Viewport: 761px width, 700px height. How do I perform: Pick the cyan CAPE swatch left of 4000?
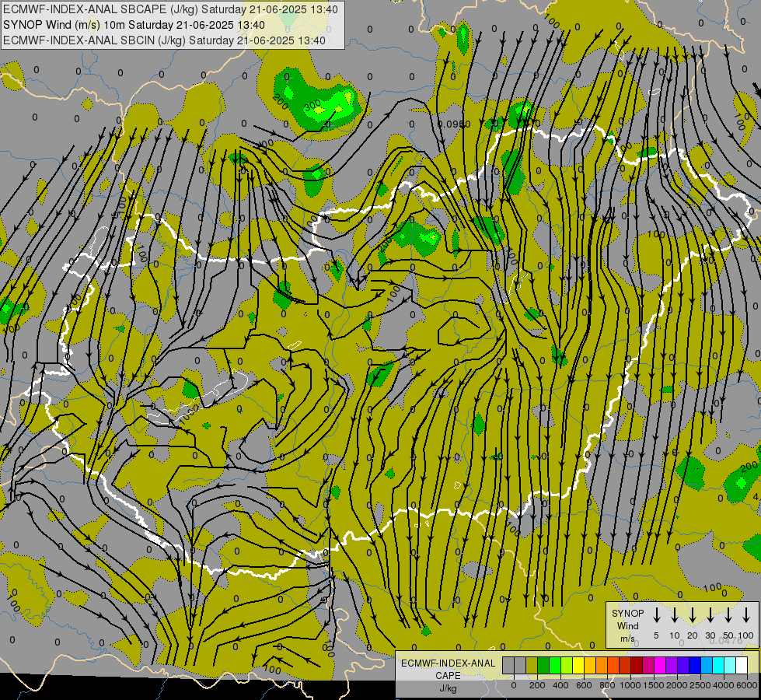coord(719,665)
